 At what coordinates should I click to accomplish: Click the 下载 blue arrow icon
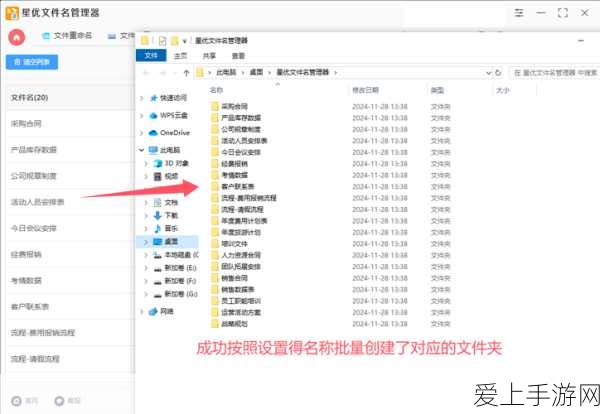(157, 215)
